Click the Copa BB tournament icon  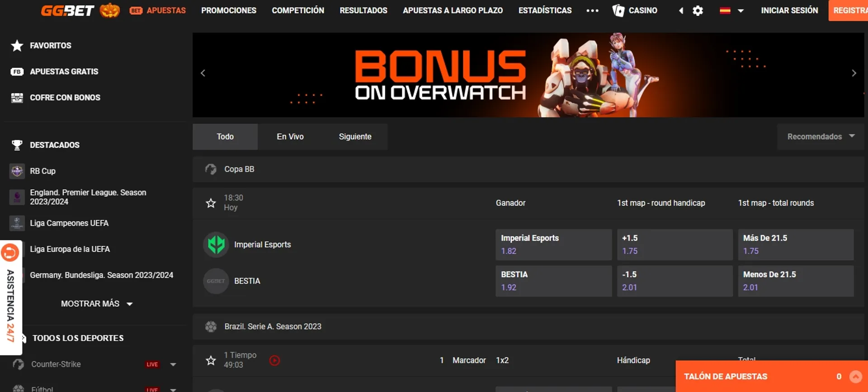tap(211, 169)
